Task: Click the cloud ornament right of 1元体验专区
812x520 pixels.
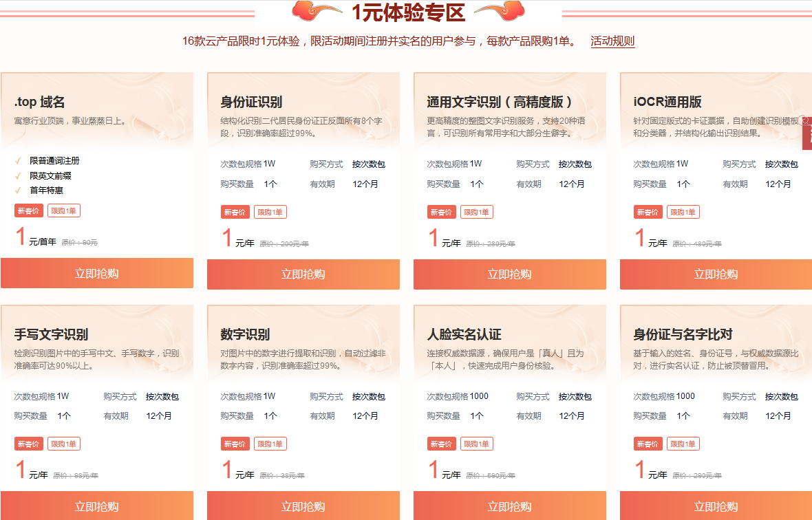Action: [500, 10]
